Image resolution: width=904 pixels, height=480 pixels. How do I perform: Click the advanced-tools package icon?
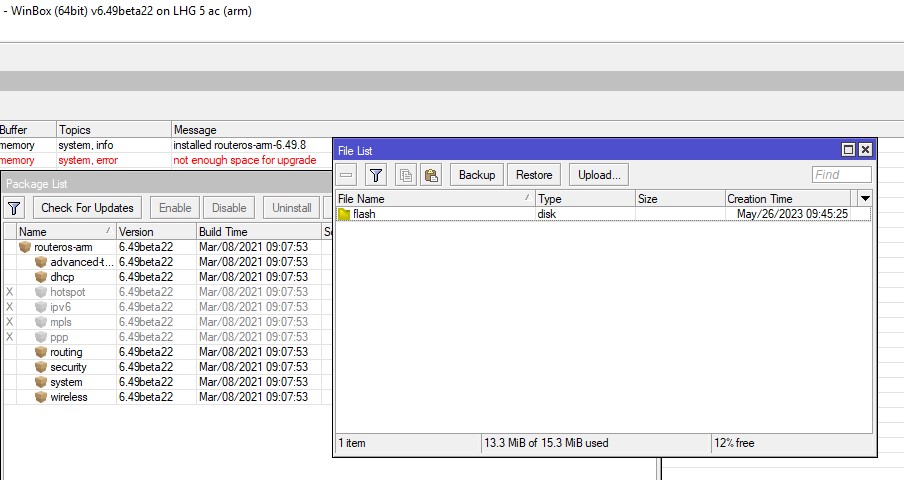[x=41, y=262]
